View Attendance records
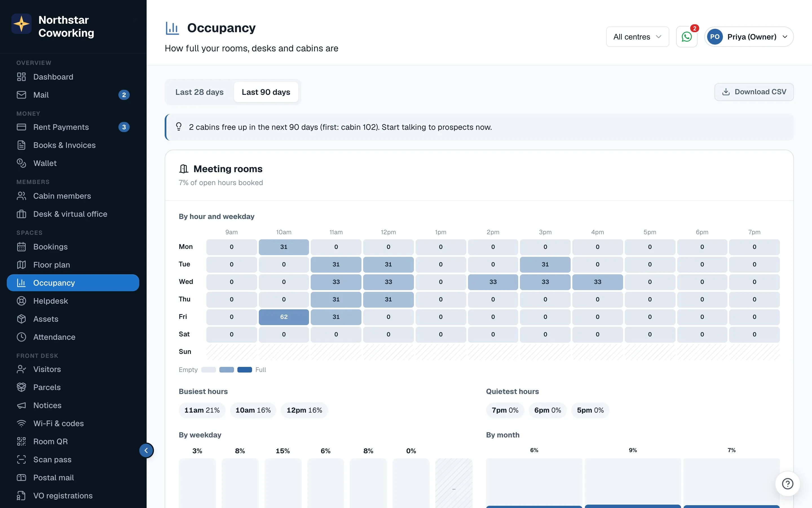Viewport: 812px width, 508px height. click(x=73, y=337)
